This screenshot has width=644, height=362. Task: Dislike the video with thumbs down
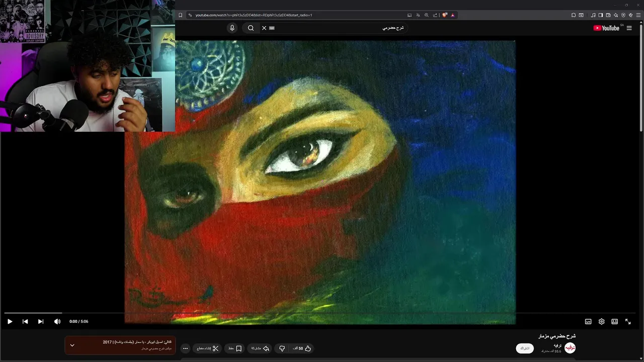coord(282,348)
